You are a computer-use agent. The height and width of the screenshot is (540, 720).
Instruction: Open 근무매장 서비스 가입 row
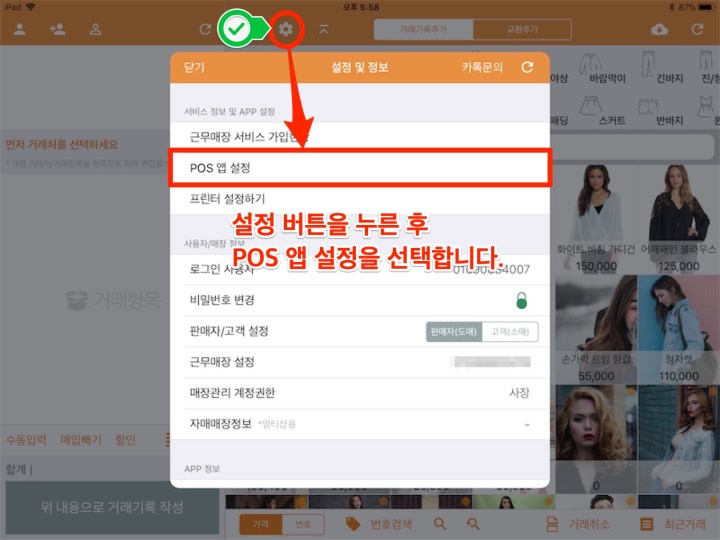[x=360, y=137]
